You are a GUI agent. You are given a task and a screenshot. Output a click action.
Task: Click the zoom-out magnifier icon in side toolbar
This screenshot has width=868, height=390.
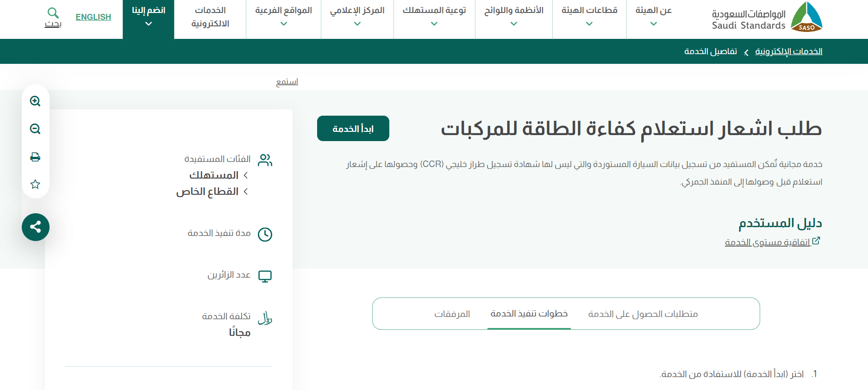click(x=35, y=129)
